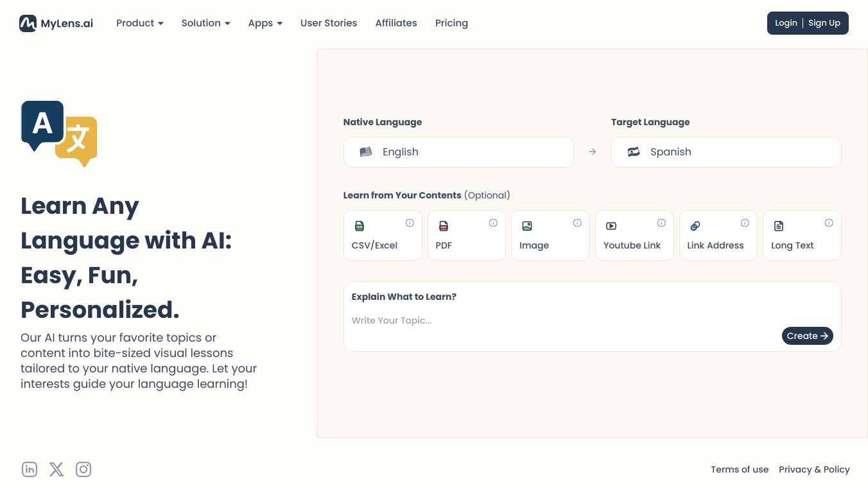The image size is (868, 488).
Task: Open the Instagram social icon
Action: (83, 469)
